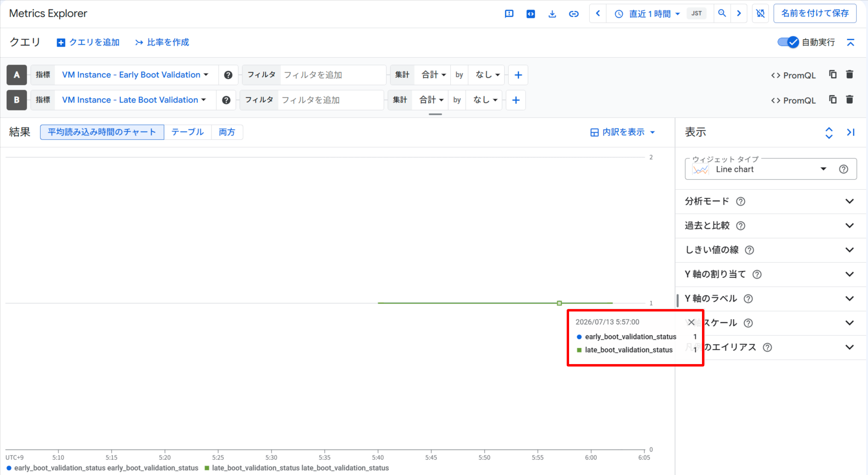Image resolution: width=868 pixels, height=475 pixels.
Task: Focus query B フィルタを追加 field
Action: (x=330, y=100)
